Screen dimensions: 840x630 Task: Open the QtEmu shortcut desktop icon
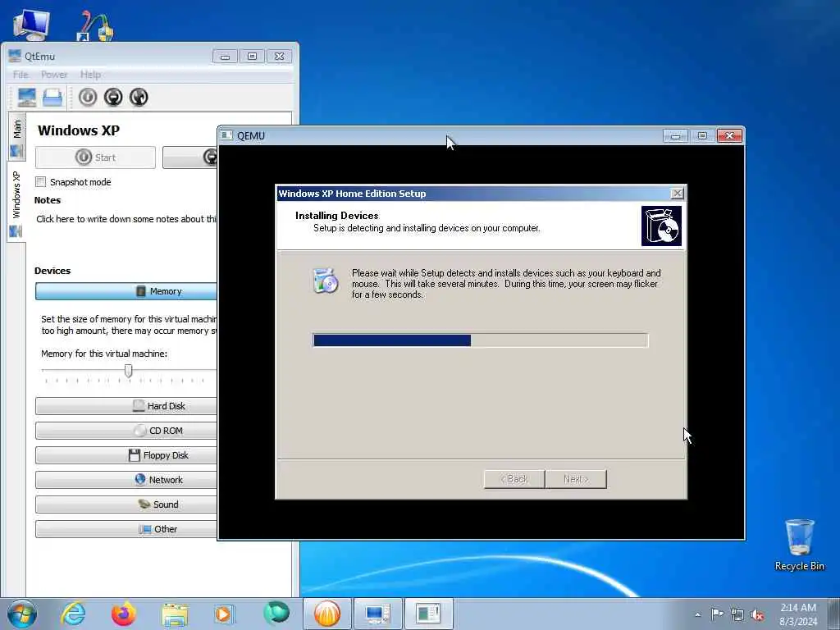click(x=95, y=25)
